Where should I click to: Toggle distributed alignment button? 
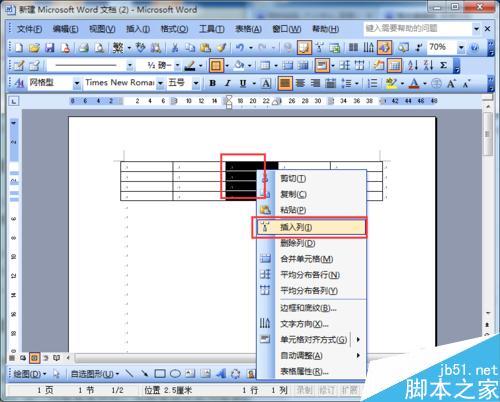pos(330,83)
